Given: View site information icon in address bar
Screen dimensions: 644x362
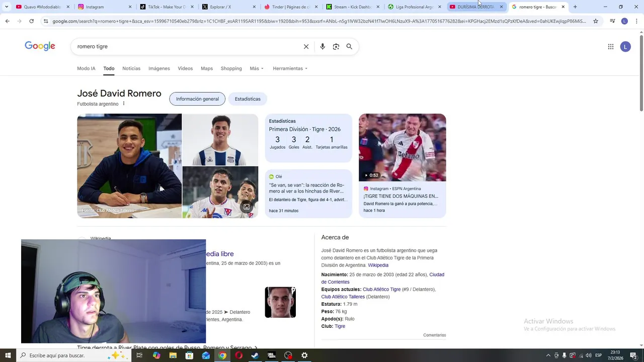Looking at the screenshot, I should tap(46, 21).
